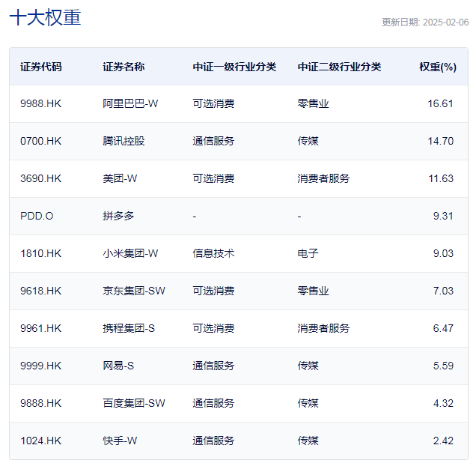The width and height of the screenshot is (476, 469).
Task: Click the weight value 7.03
Action: pos(443,291)
